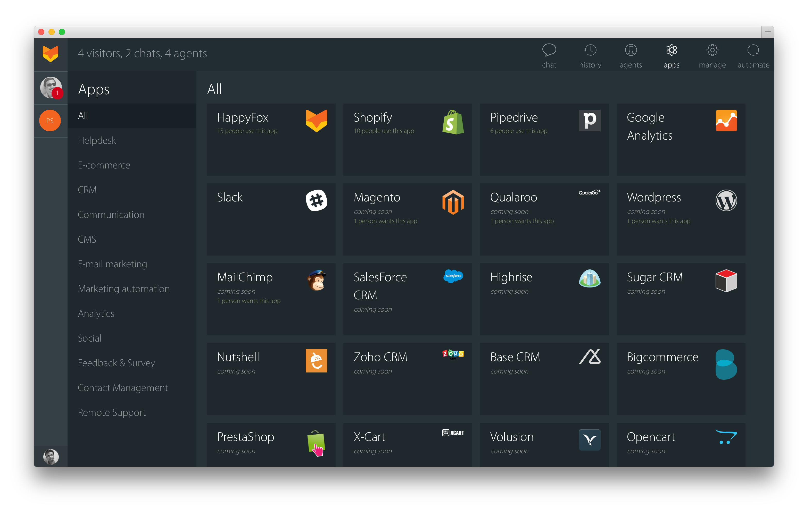Select the orange PS avatar in sidebar

50,121
